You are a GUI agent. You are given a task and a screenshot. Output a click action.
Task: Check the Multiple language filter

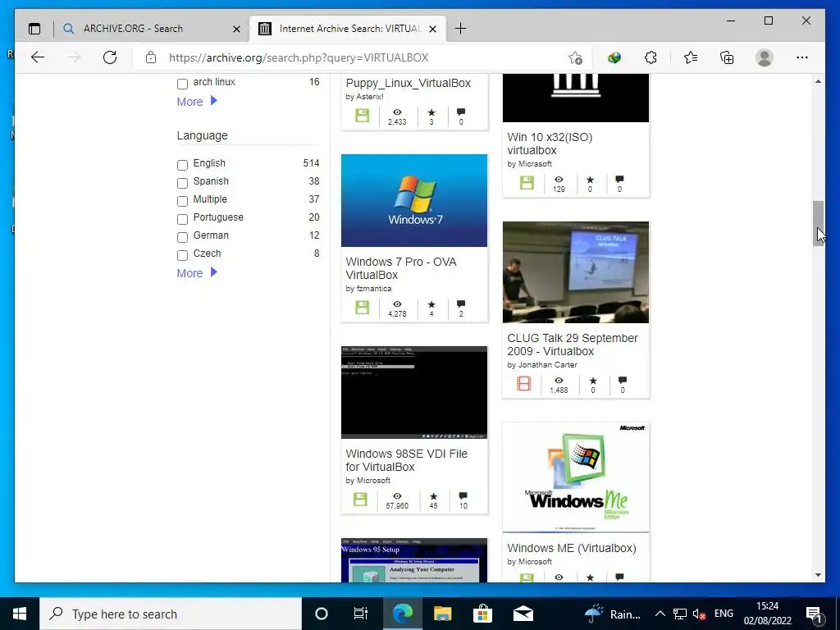(182, 201)
